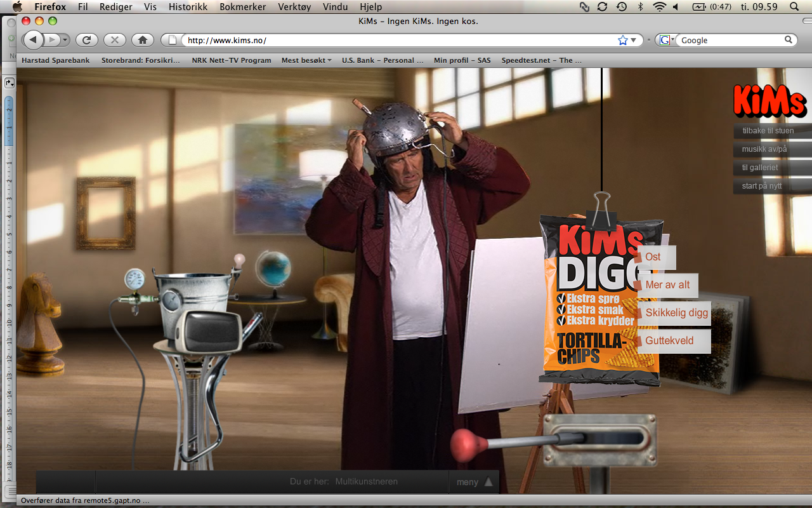
Task: Bookmark page with the star icon
Action: tap(622, 40)
